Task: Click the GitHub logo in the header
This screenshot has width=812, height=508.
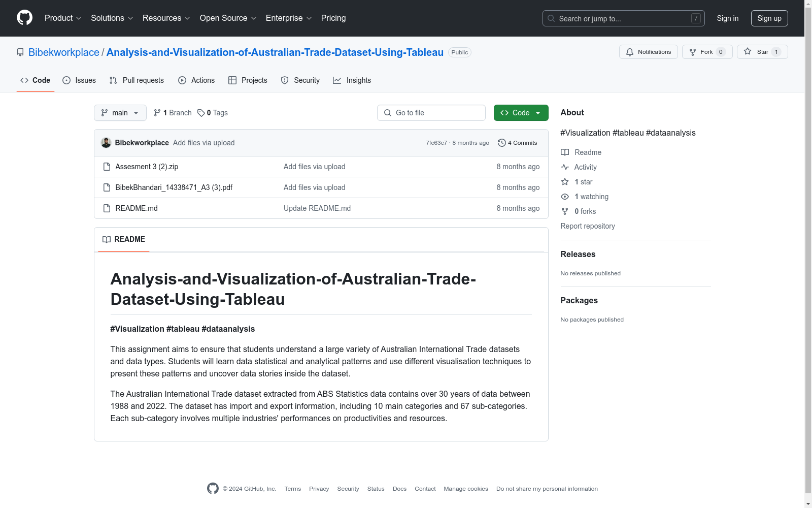Action: (24, 18)
